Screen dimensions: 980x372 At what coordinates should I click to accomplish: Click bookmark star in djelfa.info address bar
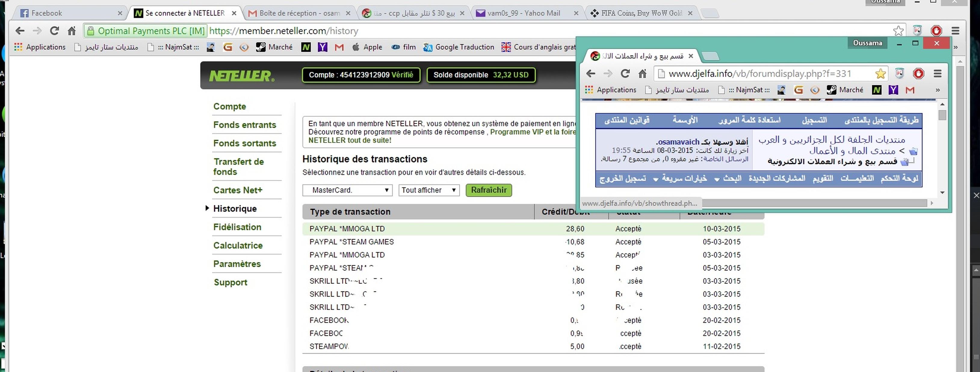(x=880, y=73)
